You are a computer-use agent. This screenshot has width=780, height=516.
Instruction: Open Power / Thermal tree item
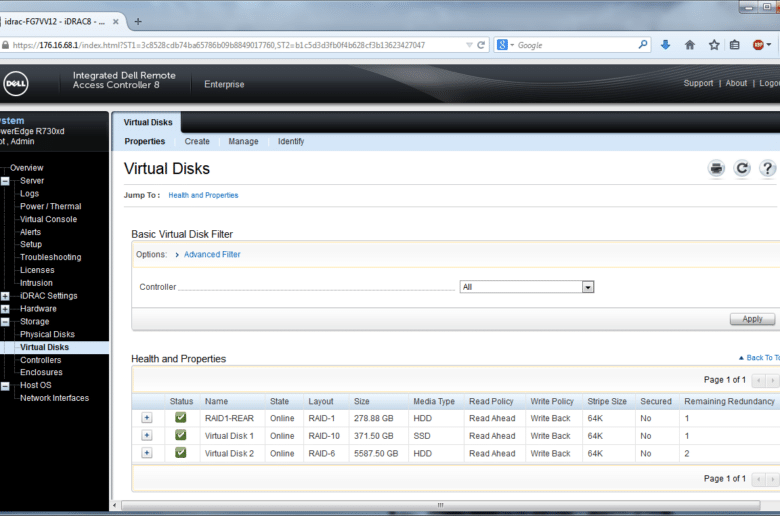pyautogui.click(x=50, y=206)
